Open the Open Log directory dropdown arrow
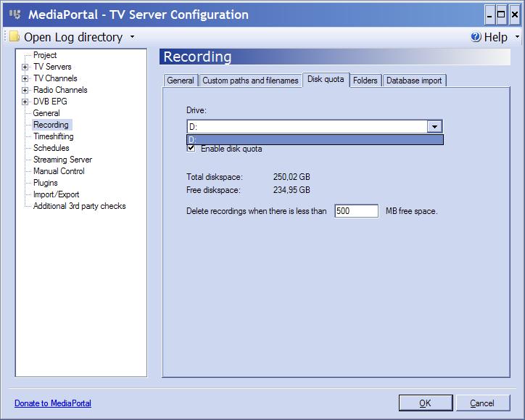Screen dimensions: 525x420 click(x=132, y=38)
